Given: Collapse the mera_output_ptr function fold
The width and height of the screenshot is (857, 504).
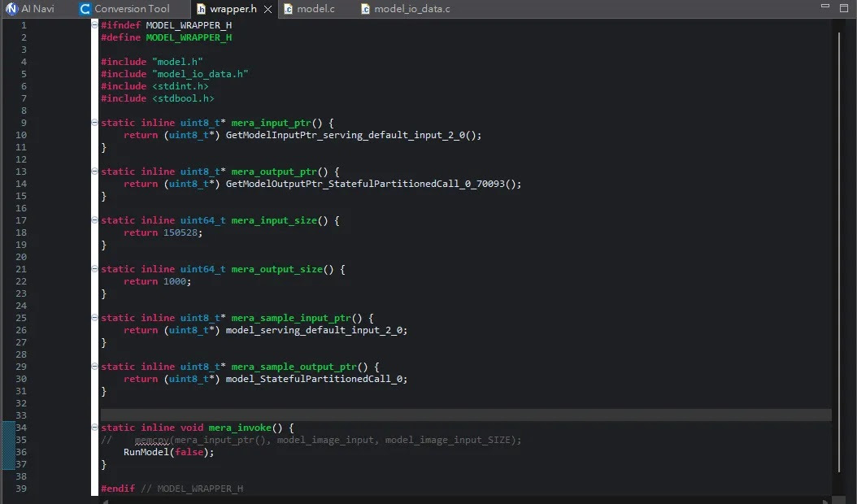Looking at the screenshot, I should point(95,172).
